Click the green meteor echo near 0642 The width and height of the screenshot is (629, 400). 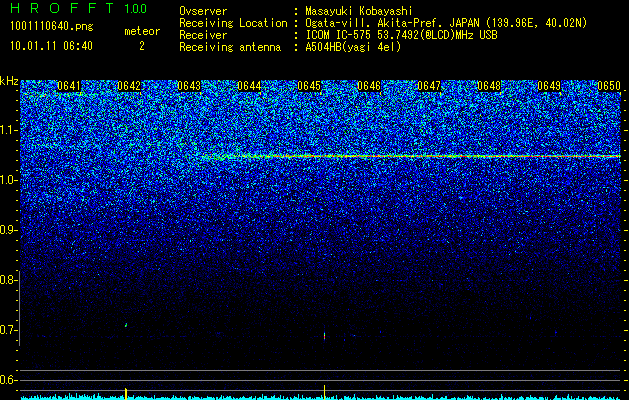click(126, 325)
